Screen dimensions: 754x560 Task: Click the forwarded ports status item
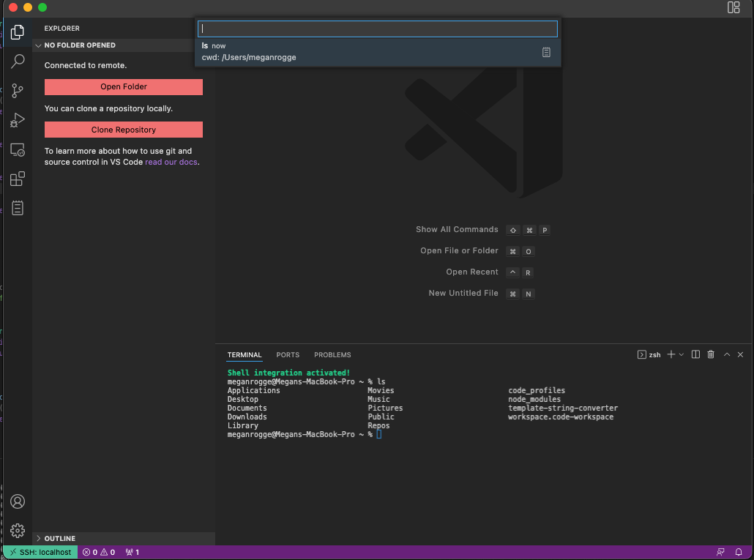click(132, 552)
